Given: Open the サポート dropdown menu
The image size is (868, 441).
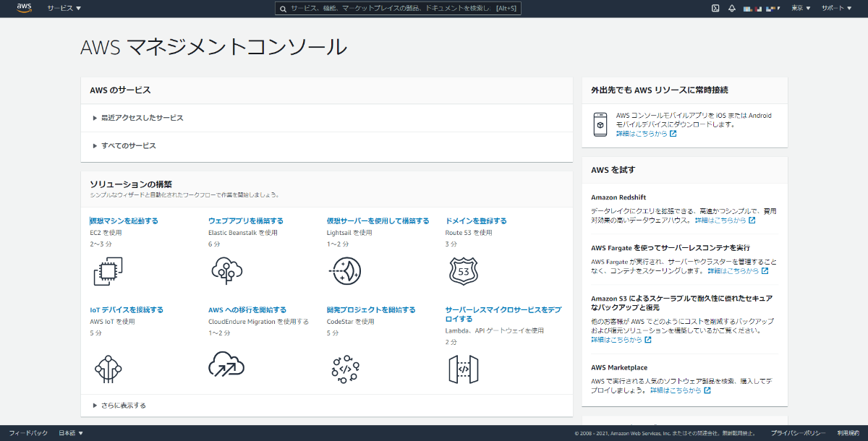Looking at the screenshot, I should pyautogui.click(x=837, y=8).
